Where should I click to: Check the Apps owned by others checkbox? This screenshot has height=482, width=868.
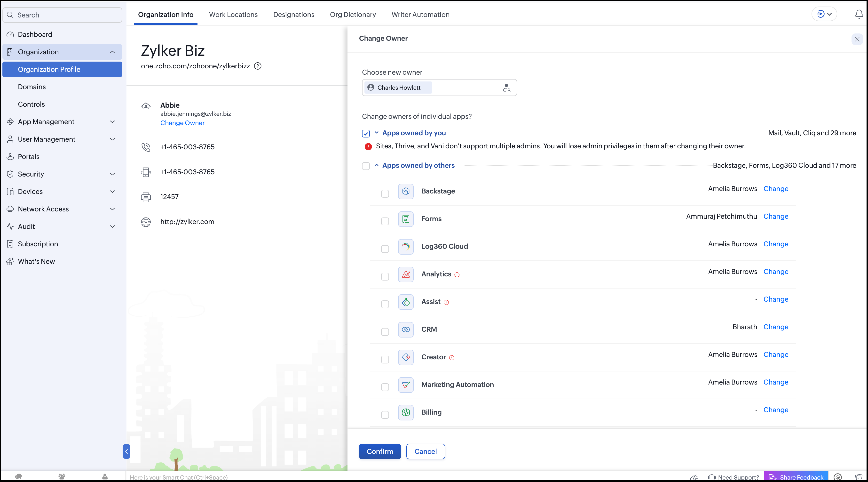click(366, 166)
